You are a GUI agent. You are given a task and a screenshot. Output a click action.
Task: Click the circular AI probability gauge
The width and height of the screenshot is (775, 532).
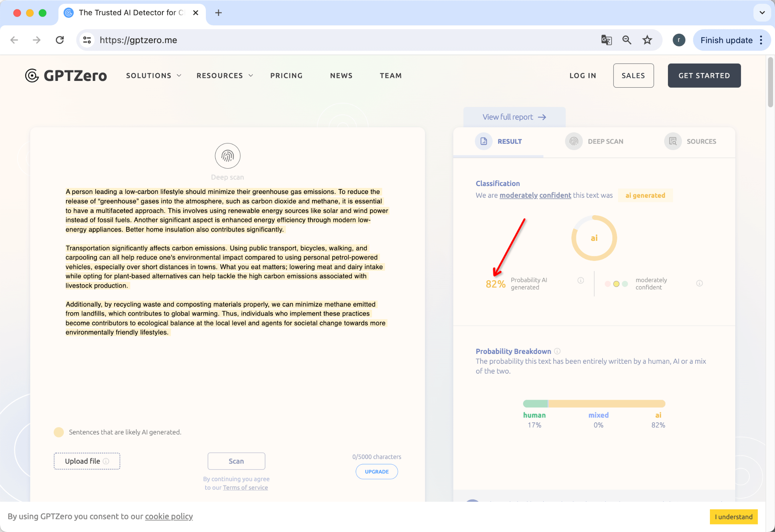tap(594, 238)
